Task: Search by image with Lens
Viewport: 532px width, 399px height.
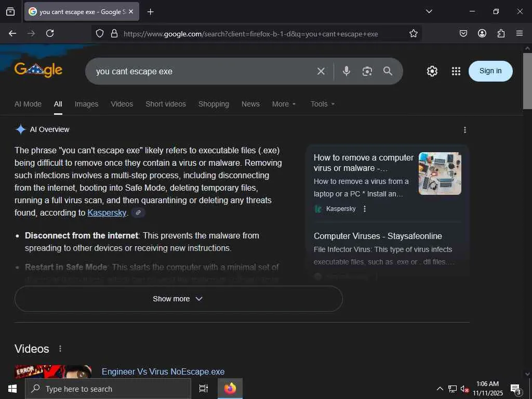Action: 367,71
